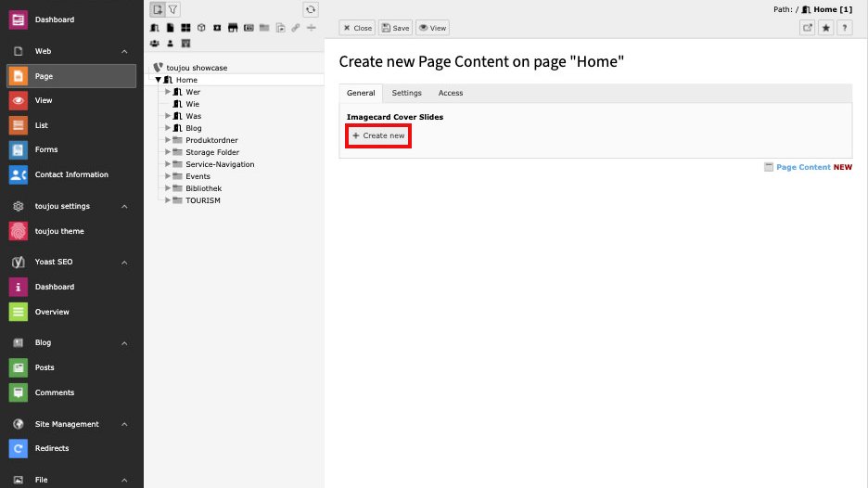Viewport: 868px width, 488px height.
Task: Click the filter icon above page tree
Action: tap(172, 9)
